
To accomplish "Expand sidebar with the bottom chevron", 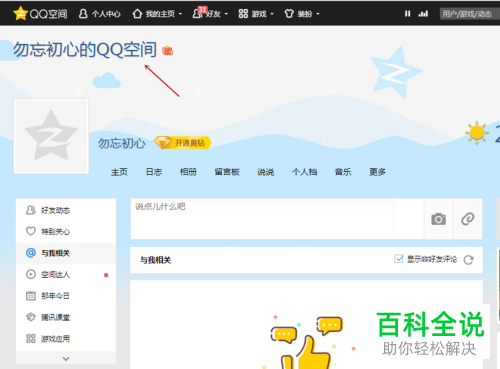I will 66,359.
